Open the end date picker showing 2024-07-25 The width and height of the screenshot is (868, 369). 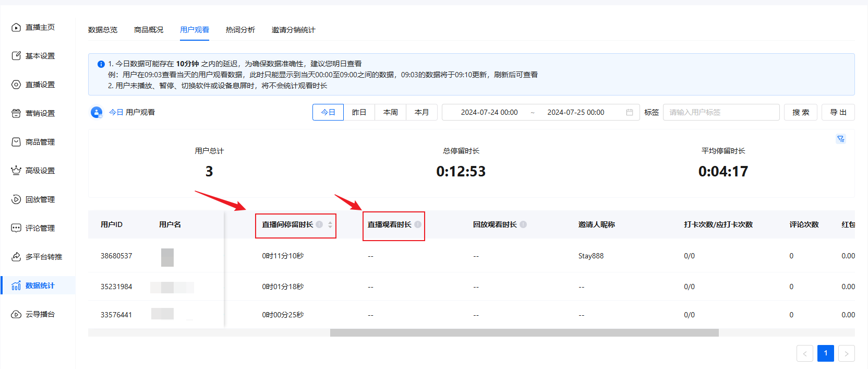[x=575, y=112]
